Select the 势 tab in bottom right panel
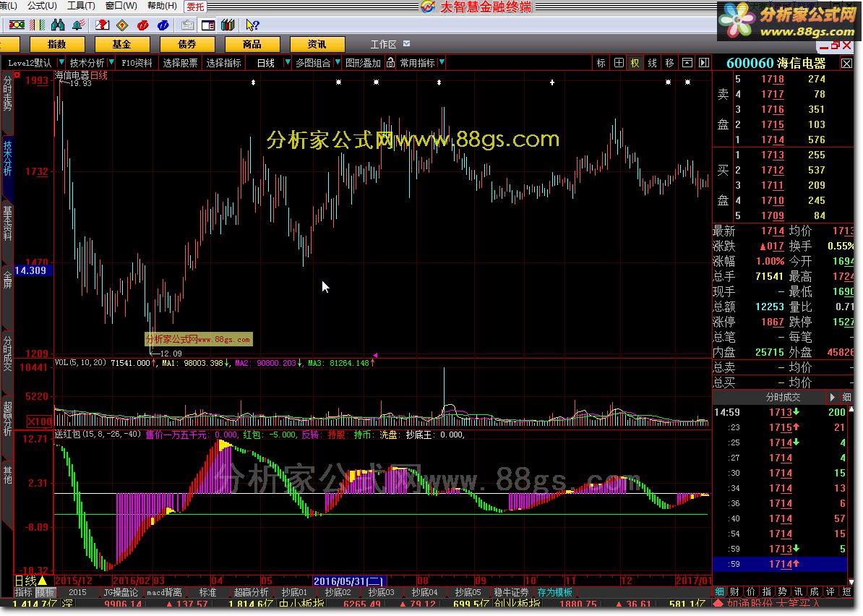Viewport: 863px width, 616px height. tap(782, 591)
